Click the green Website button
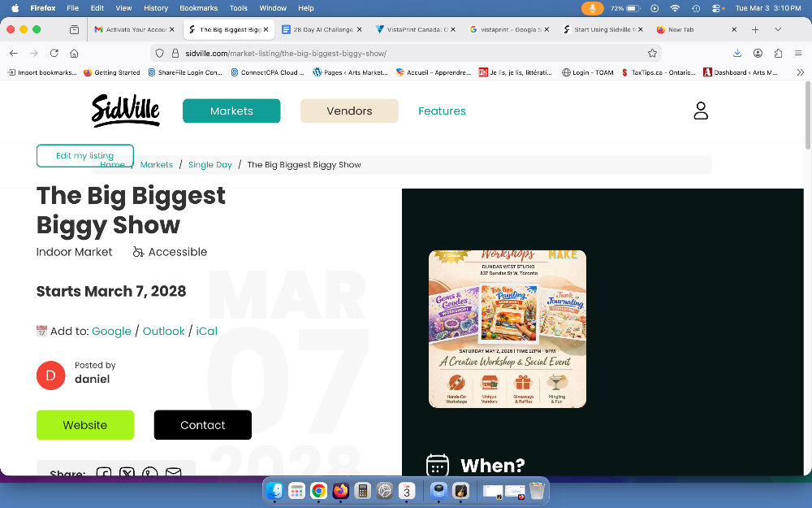 pos(85,425)
